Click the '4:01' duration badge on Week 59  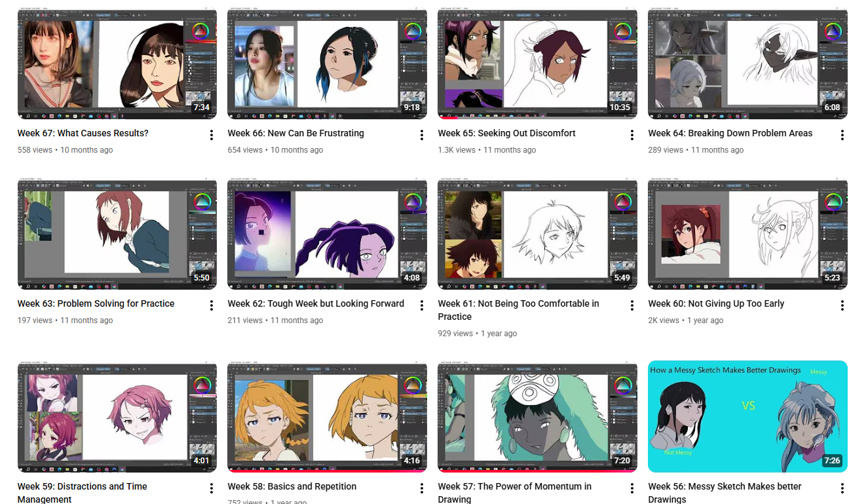coord(202,461)
